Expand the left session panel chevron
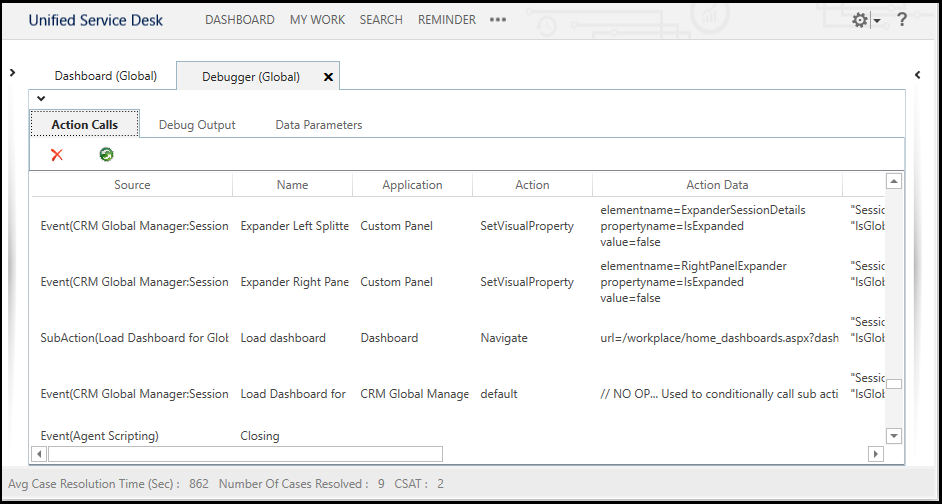The height and width of the screenshot is (504, 942). pos(13,73)
